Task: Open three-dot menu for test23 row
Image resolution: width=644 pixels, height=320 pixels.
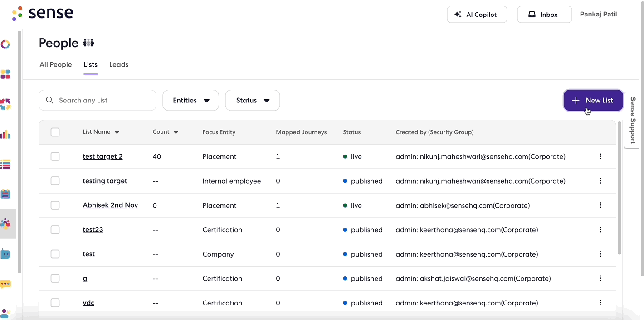Action: click(600, 230)
